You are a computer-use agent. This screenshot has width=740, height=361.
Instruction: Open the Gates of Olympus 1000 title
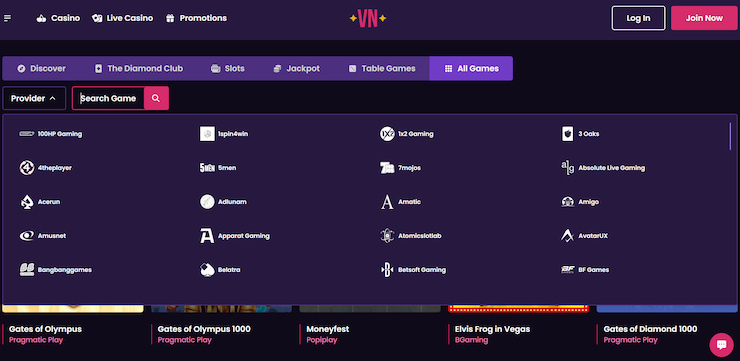point(204,329)
